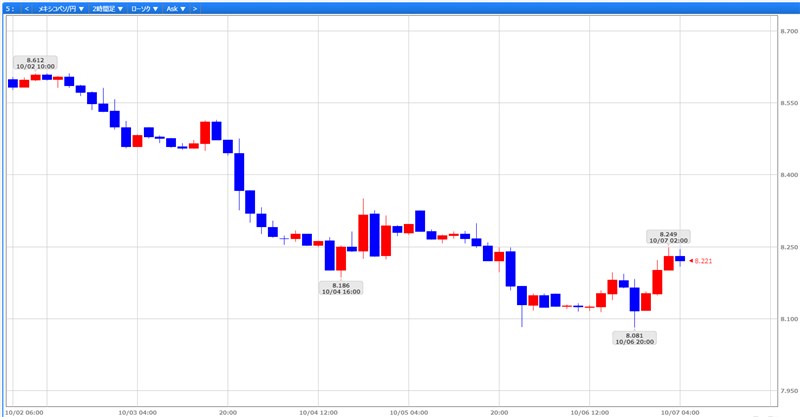This screenshot has width=800, height=417.
Task: Click the 8.700 price axis label
Action: [787, 32]
